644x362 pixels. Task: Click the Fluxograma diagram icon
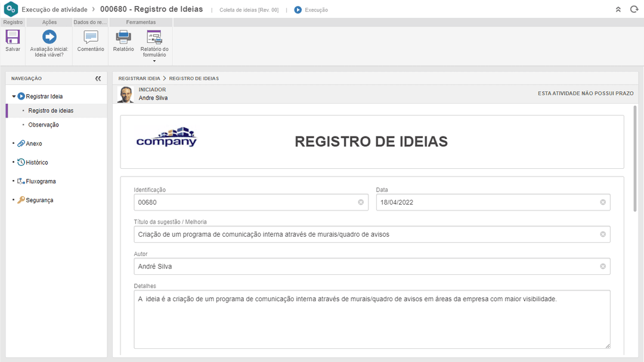click(x=21, y=181)
